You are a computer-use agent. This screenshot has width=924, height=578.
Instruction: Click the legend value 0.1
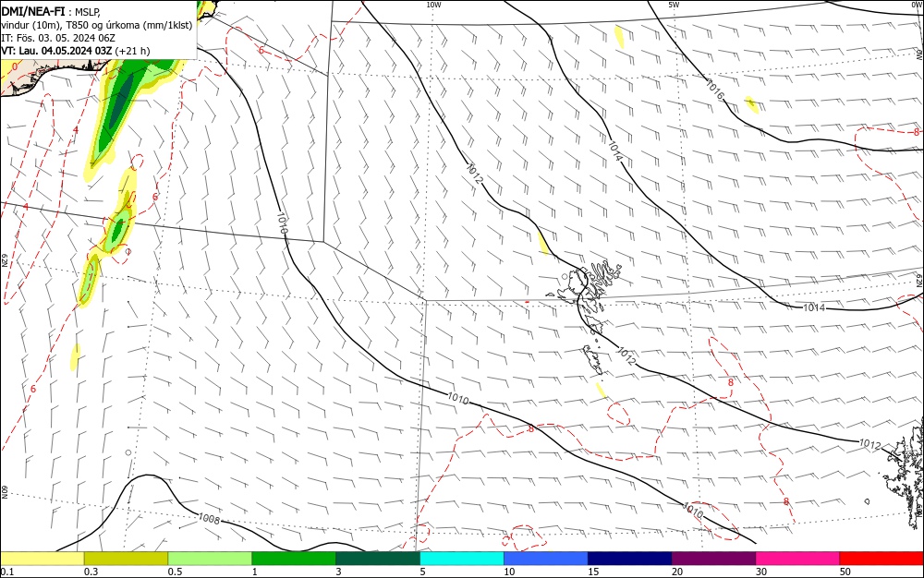(7, 572)
